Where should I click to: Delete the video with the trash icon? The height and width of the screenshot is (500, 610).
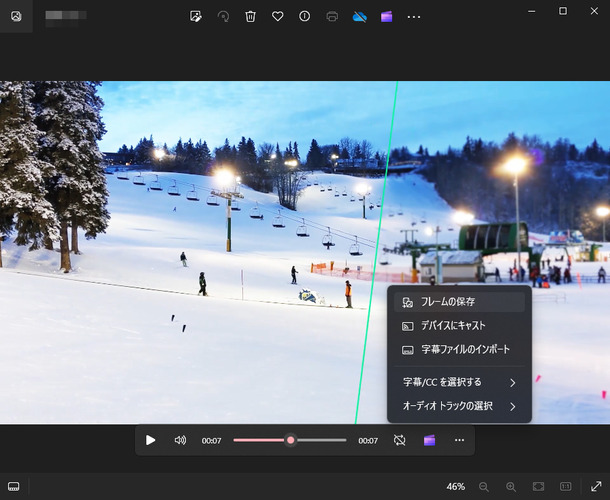[250, 16]
